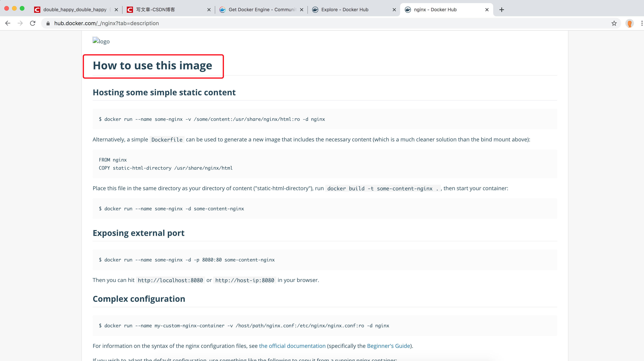Open the Beginner's Guide link
The width and height of the screenshot is (644, 361).
[x=388, y=346]
